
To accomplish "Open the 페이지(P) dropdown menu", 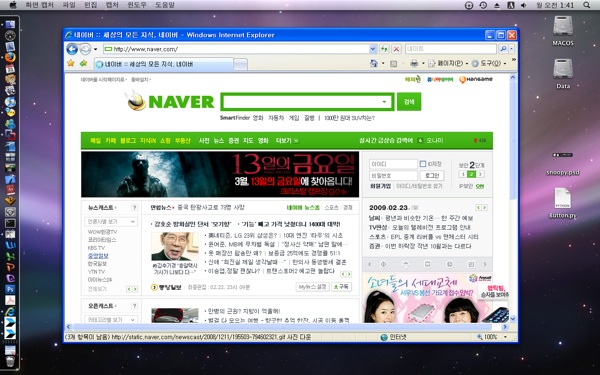I will click(448, 64).
